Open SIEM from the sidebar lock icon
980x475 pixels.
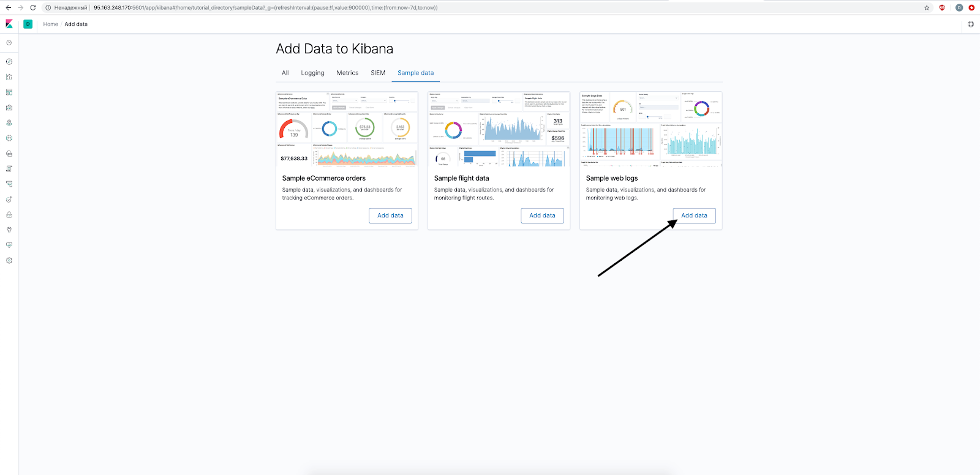pos(9,215)
